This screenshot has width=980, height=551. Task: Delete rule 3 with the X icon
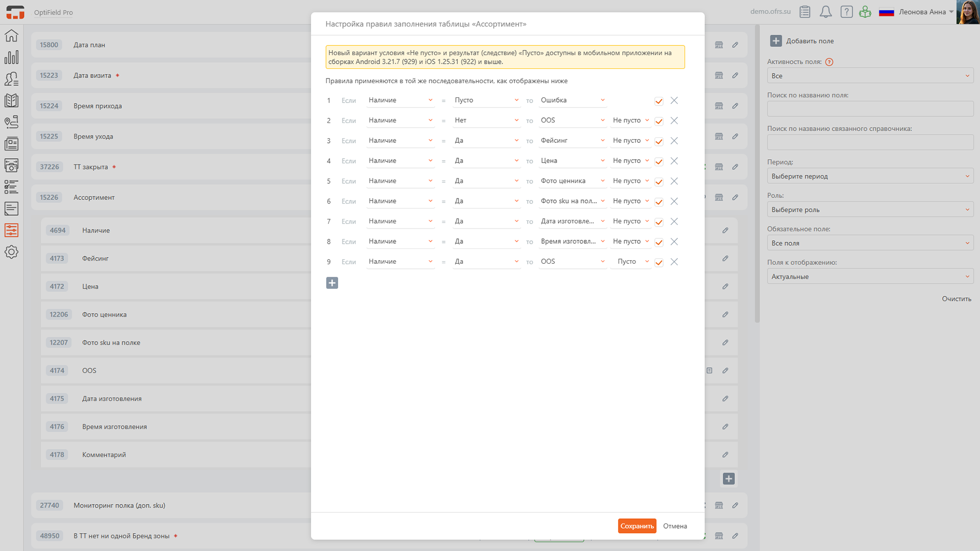(x=674, y=141)
